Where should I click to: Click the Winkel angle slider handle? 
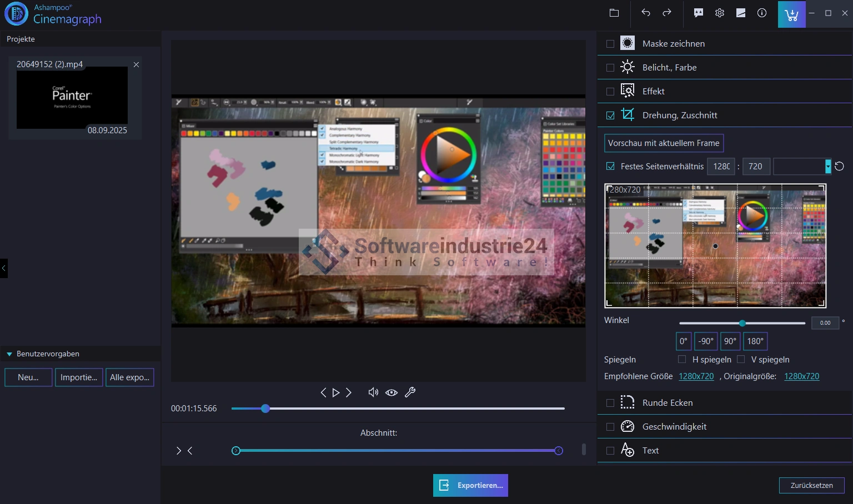coord(742,323)
